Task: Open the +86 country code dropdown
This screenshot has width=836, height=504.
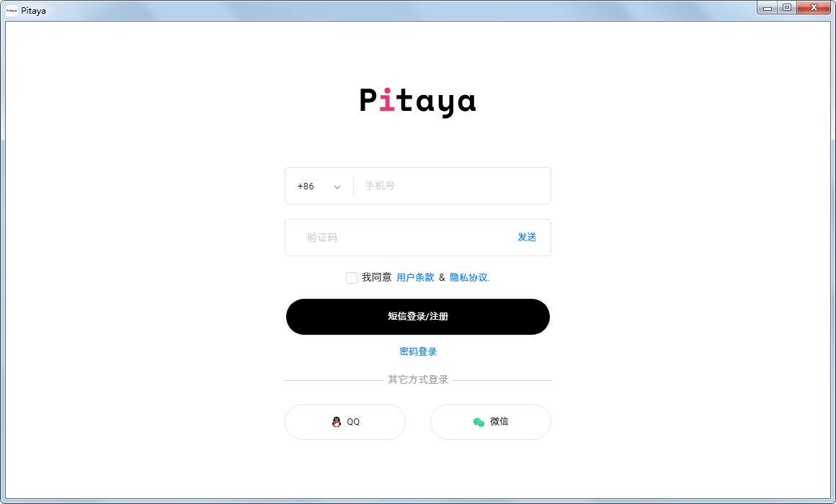Action: point(317,186)
